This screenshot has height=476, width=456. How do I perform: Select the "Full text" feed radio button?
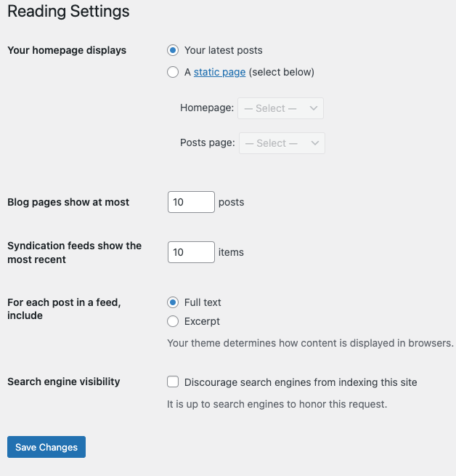[173, 302]
